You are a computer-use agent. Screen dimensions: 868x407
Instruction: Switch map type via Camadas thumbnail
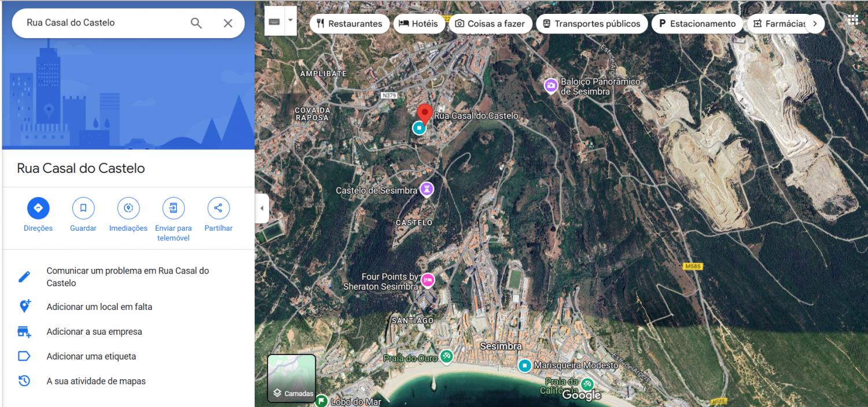point(292,378)
